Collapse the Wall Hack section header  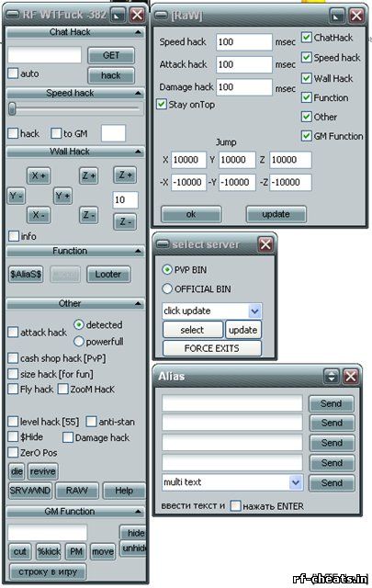pos(139,152)
